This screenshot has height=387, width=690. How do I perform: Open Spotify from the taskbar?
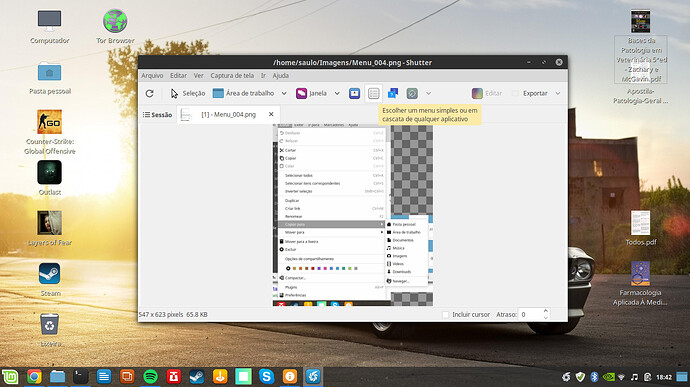tap(150, 377)
